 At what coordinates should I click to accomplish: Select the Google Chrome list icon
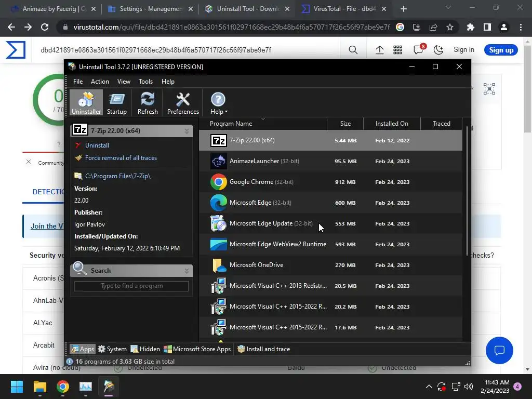tap(219, 182)
